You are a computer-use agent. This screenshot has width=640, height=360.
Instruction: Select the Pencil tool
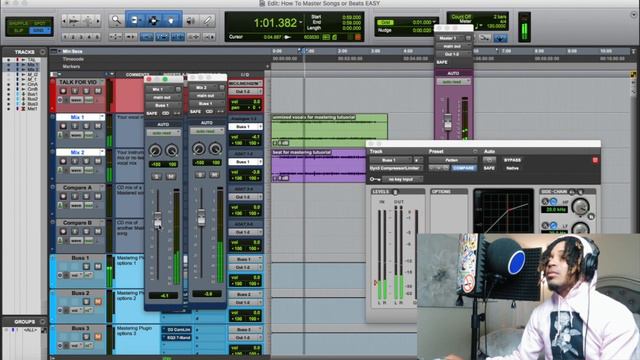208,20
